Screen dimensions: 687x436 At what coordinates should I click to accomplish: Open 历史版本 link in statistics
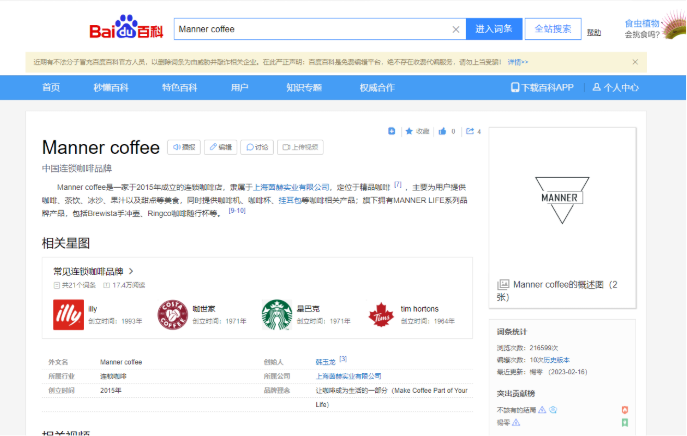(x=556, y=360)
